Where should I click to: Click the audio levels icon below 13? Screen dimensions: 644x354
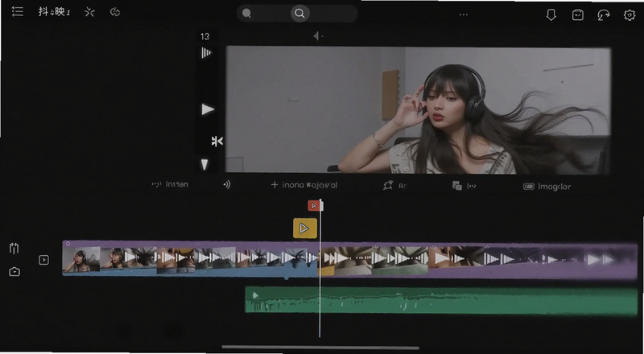point(207,52)
